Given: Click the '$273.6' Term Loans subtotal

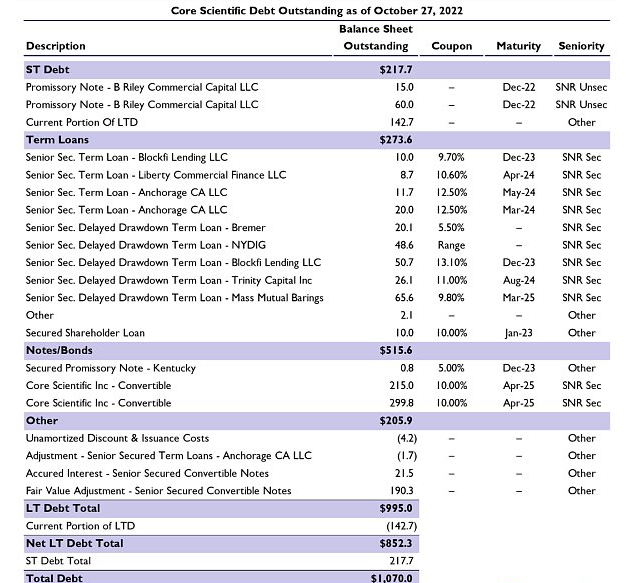Looking at the screenshot, I should click(396, 140).
